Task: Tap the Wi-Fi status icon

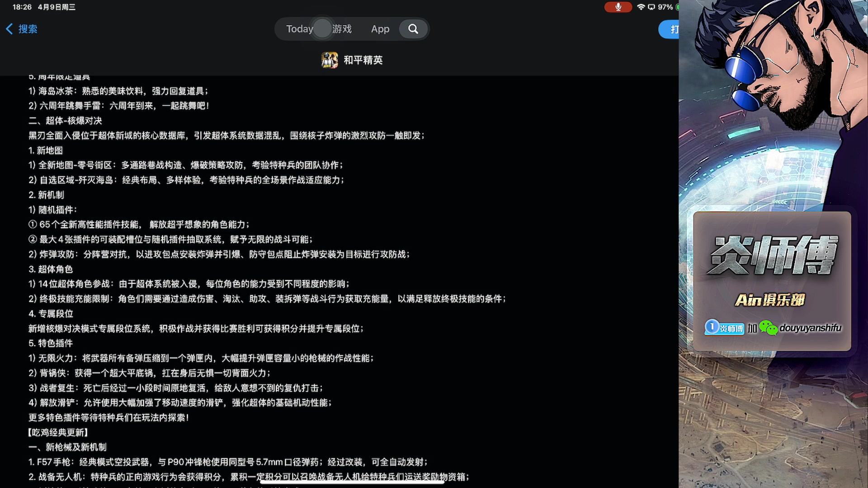Action: (641, 7)
